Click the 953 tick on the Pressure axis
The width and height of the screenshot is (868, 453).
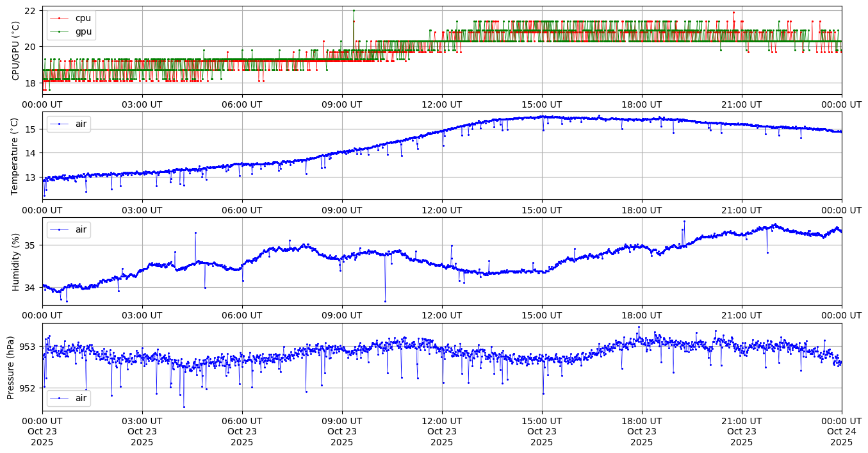pos(28,347)
